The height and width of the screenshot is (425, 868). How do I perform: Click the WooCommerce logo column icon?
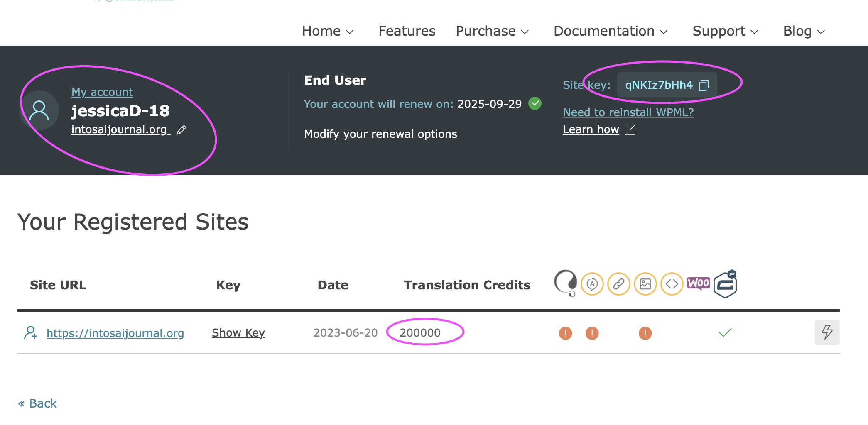(699, 283)
